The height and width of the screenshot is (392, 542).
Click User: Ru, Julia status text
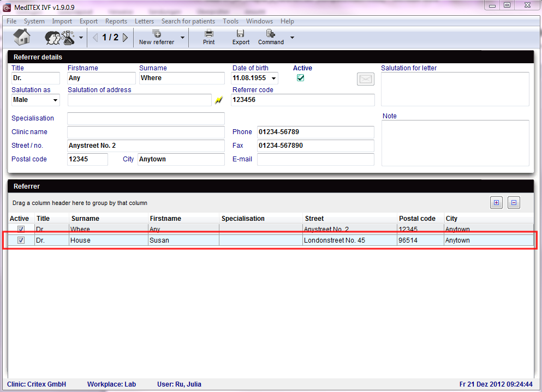coord(179,384)
